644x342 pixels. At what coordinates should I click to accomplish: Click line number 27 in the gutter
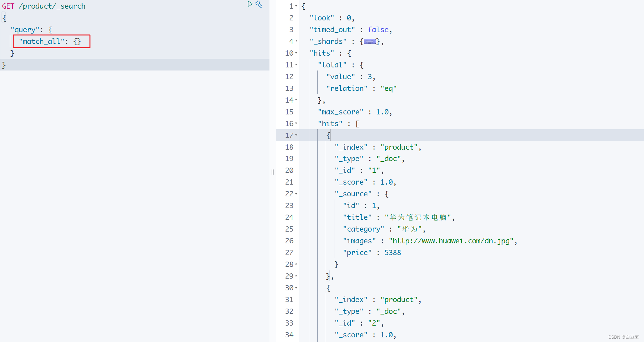click(289, 253)
